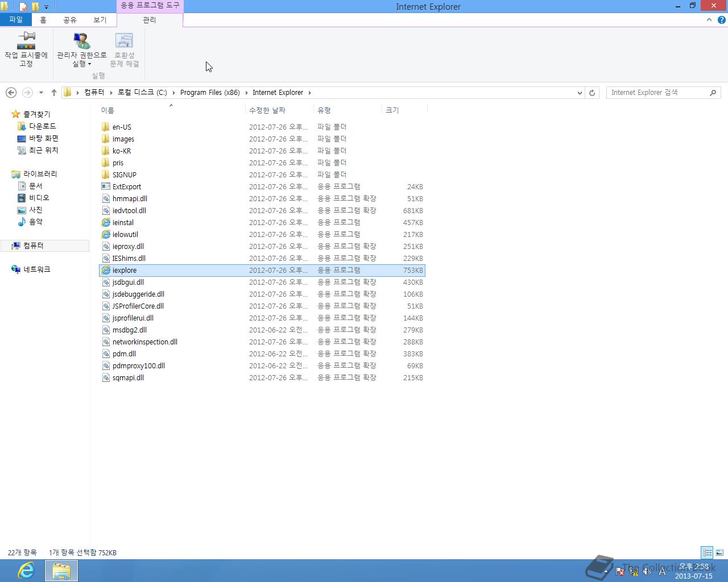Open recent locations dropdown arrow
This screenshot has width=728, height=582.
41,93
